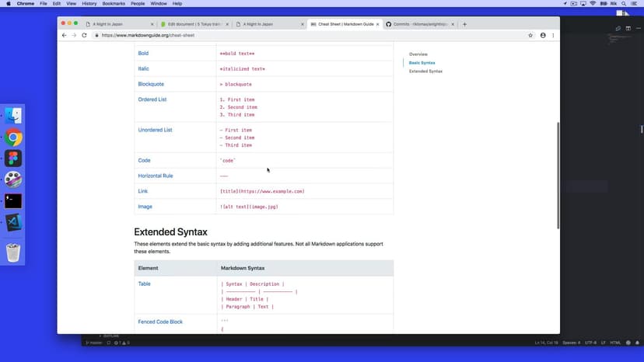The height and width of the screenshot is (362, 644).
Task: Go to Overview in the sidebar
Action: (418, 54)
